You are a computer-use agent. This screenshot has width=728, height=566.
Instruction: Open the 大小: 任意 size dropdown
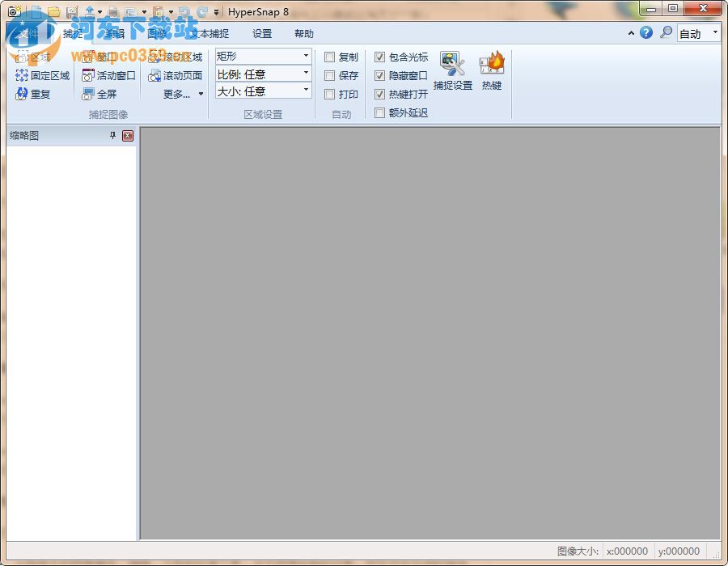306,91
